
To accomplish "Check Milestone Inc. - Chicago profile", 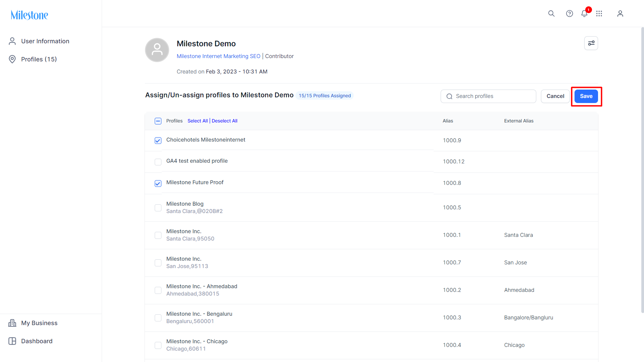I will pos(158,346).
